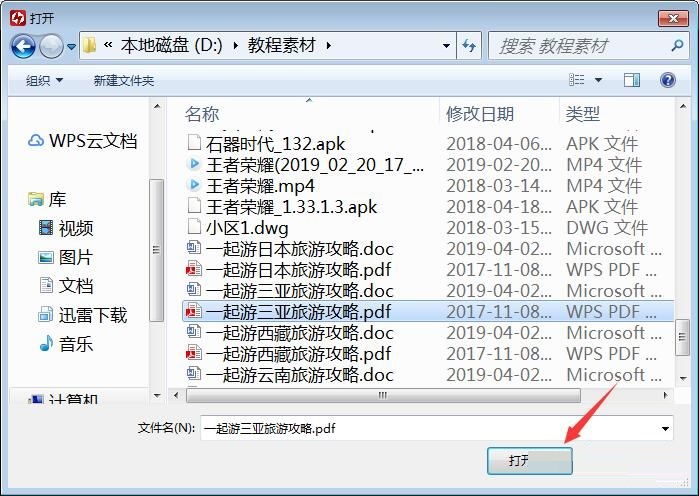
Task: Click the PDF icon of 一起游西藏旅游攻略.pdf
Action: tap(194, 353)
